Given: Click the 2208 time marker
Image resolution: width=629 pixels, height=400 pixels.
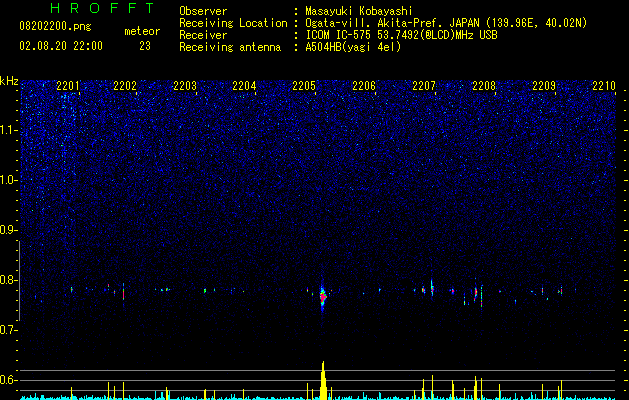Looking at the screenshot, I should pyautogui.click(x=484, y=85).
